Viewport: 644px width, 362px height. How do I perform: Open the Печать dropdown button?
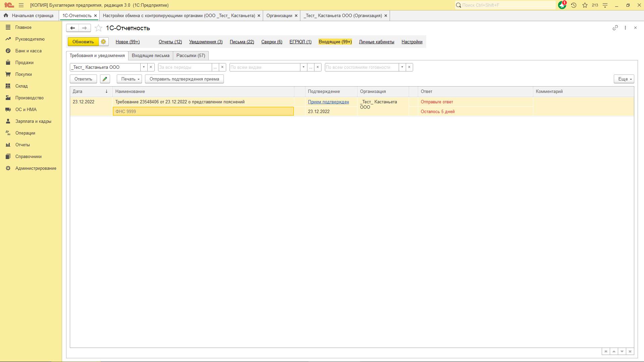(129, 79)
